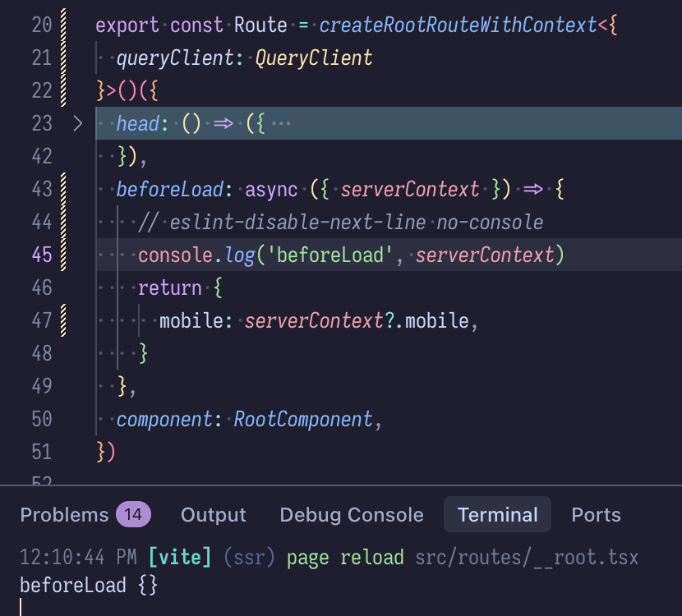Screen dimensions: 682x616
Task: Click the head property on line 23
Action: pos(137,123)
